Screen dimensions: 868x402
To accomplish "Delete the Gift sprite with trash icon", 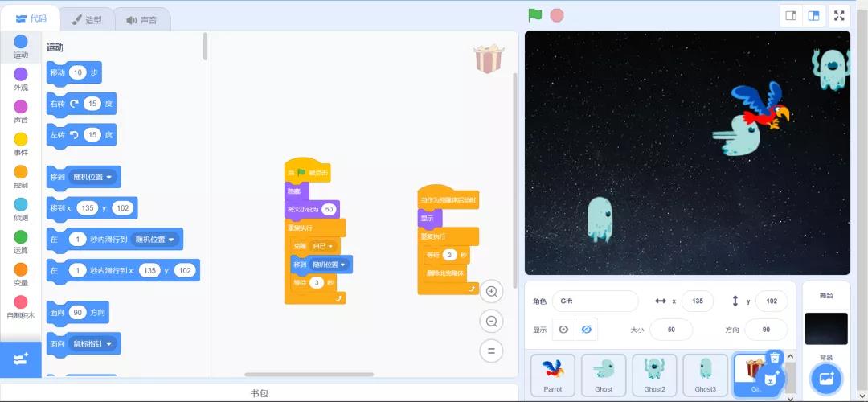I will click(774, 358).
